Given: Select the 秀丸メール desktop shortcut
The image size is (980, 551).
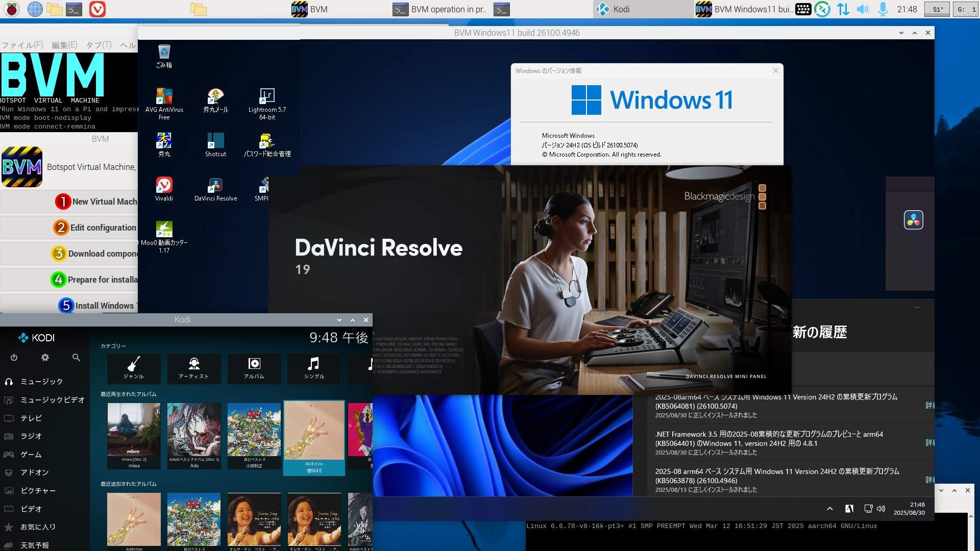Looking at the screenshot, I should click(215, 101).
